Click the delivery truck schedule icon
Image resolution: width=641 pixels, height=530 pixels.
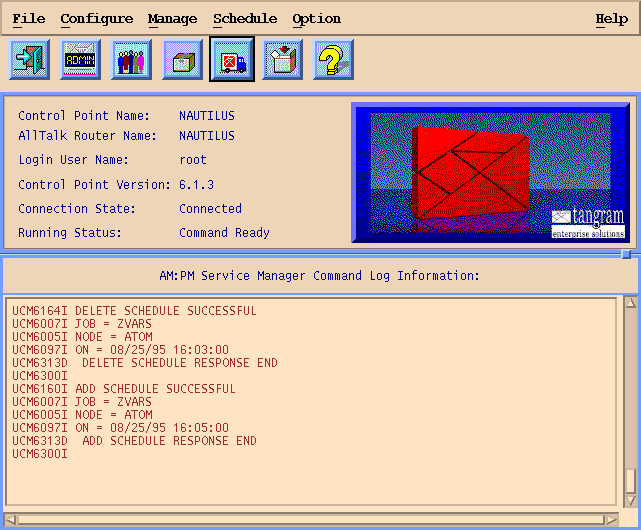pos(232,60)
